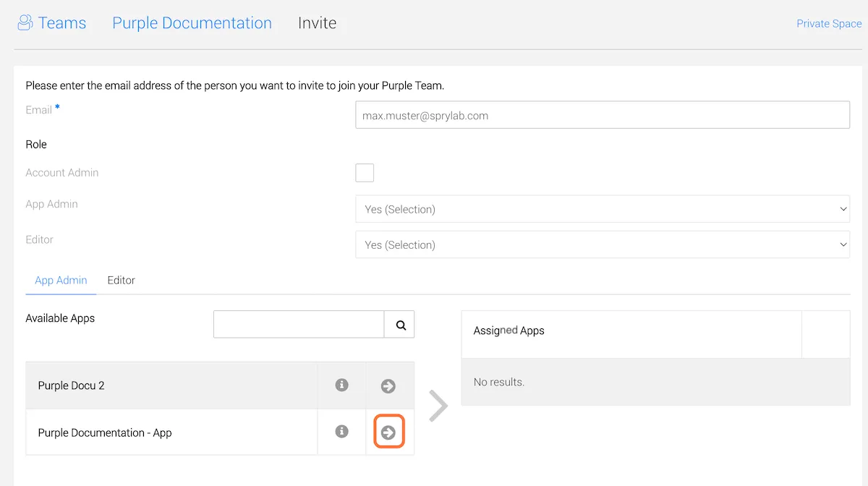Show info for Purple Docu 2
The image size is (868, 486).
pos(342,385)
